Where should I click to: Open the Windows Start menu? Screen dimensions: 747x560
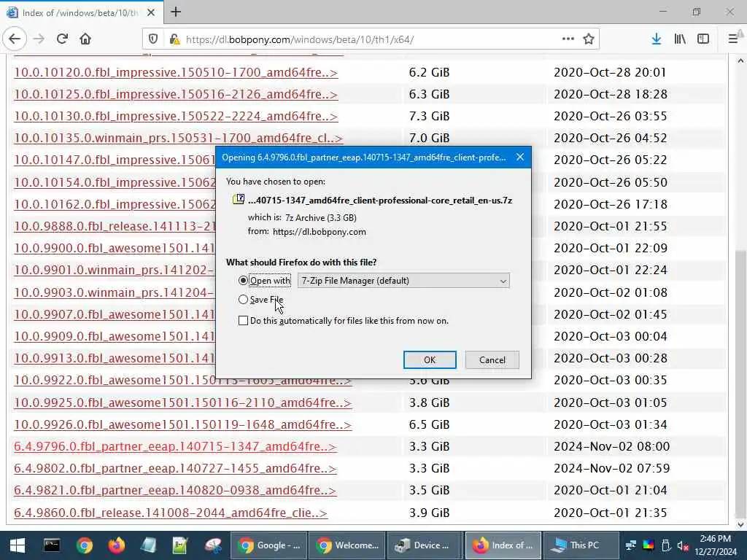click(x=18, y=545)
